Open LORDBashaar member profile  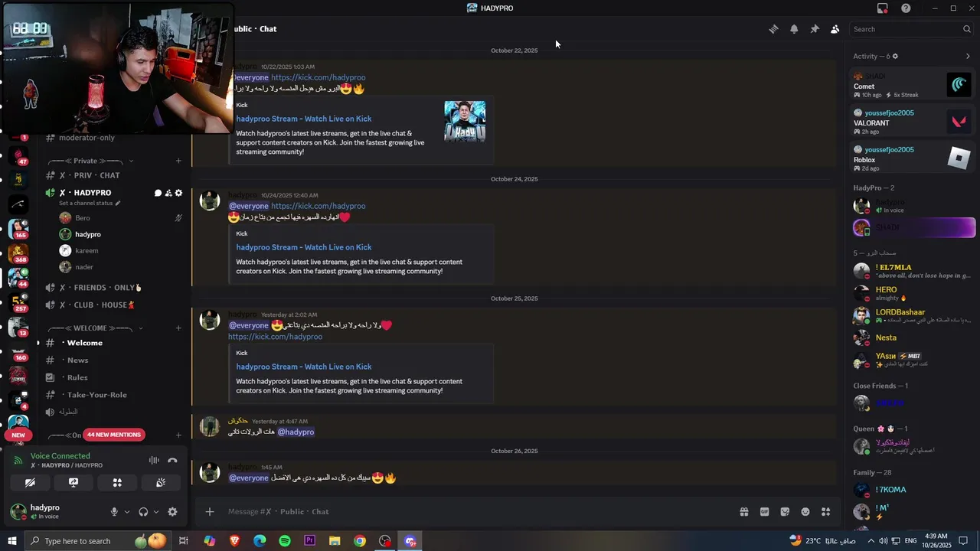[913, 315]
